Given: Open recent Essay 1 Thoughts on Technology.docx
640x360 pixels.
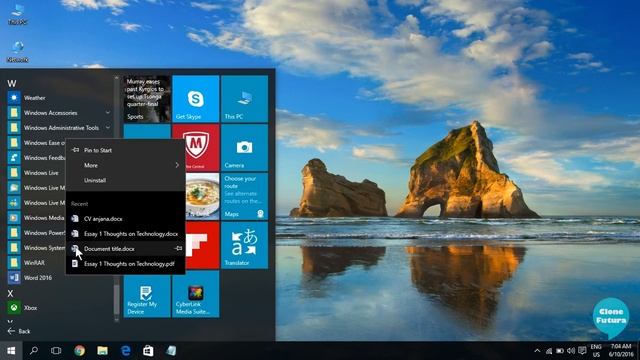Looking at the screenshot, I should (125, 234).
